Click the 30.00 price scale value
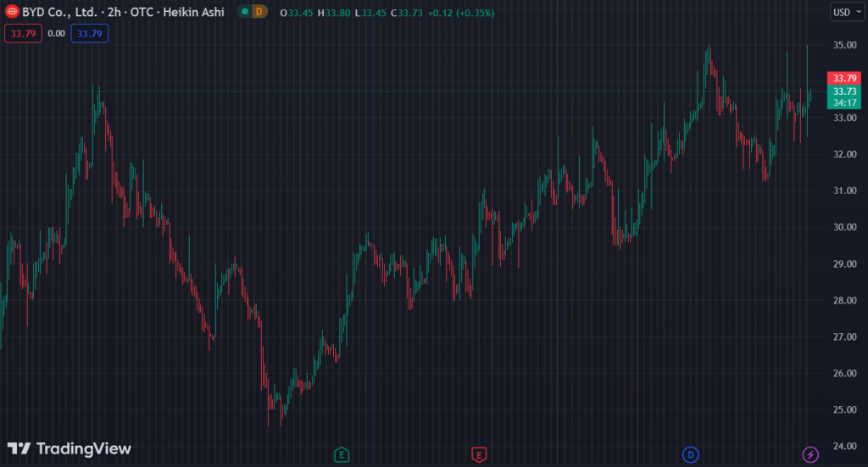Image resolution: width=868 pixels, height=467 pixels. tap(845, 227)
